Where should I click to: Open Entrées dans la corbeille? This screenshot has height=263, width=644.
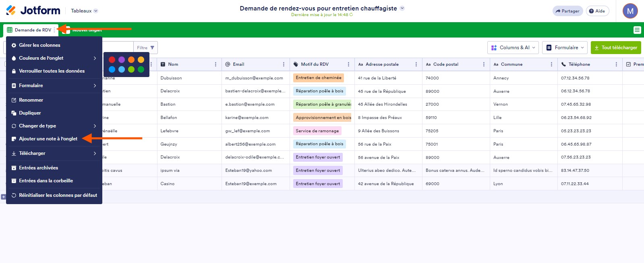tap(54, 181)
